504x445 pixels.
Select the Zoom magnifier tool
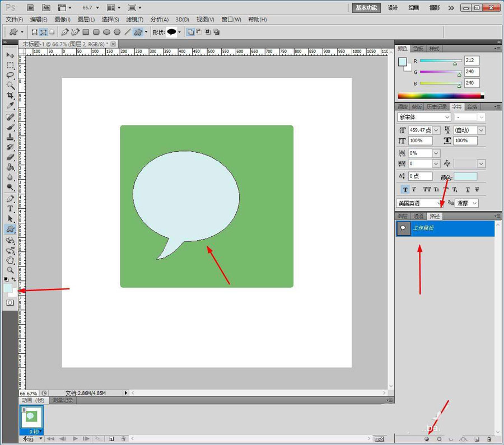(x=10, y=270)
